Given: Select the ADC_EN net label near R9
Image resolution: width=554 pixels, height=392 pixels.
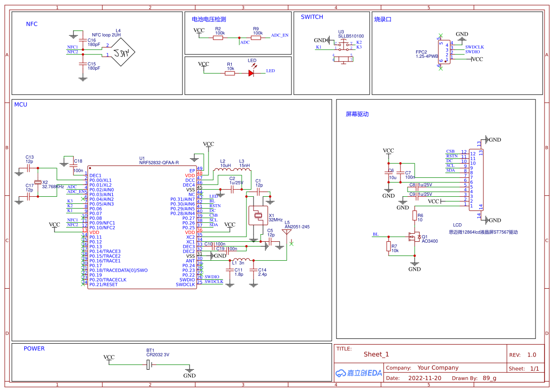Looking at the screenshot, I should (x=279, y=36).
